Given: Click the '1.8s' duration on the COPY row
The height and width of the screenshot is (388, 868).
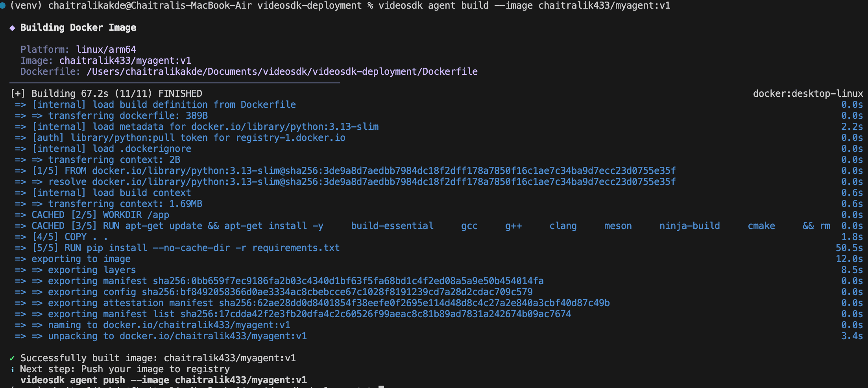Looking at the screenshot, I should pos(852,237).
